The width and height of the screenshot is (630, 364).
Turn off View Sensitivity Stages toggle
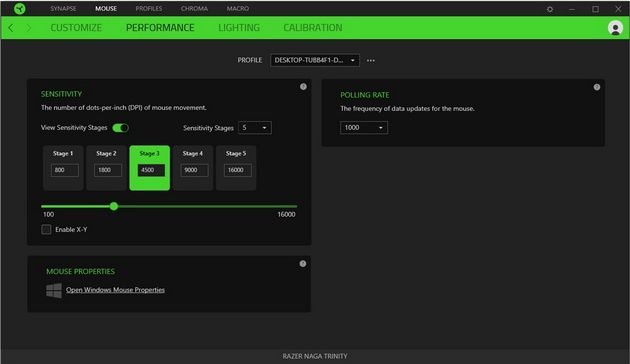pyautogui.click(x=120, y=128)
